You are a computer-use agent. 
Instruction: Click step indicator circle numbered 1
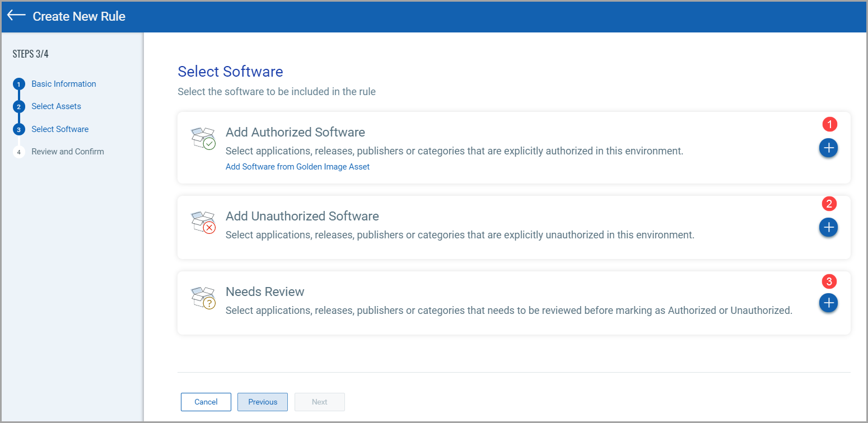point(18,83)
